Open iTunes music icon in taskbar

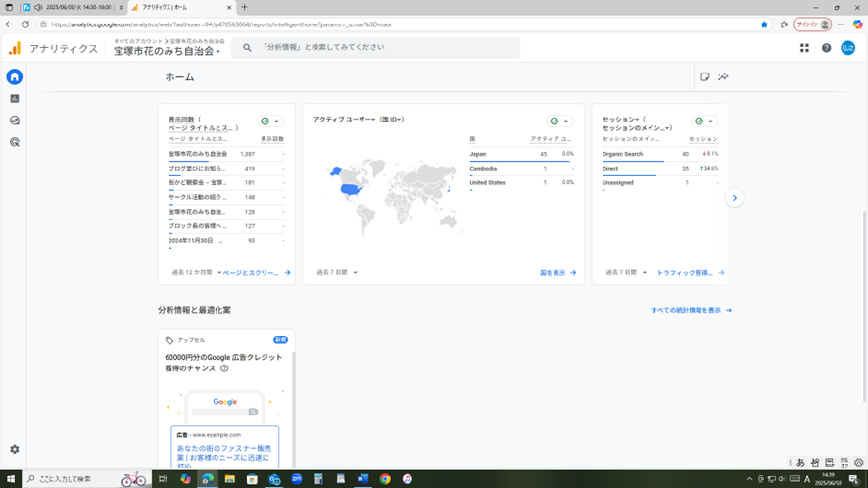(x=407, y=479)
